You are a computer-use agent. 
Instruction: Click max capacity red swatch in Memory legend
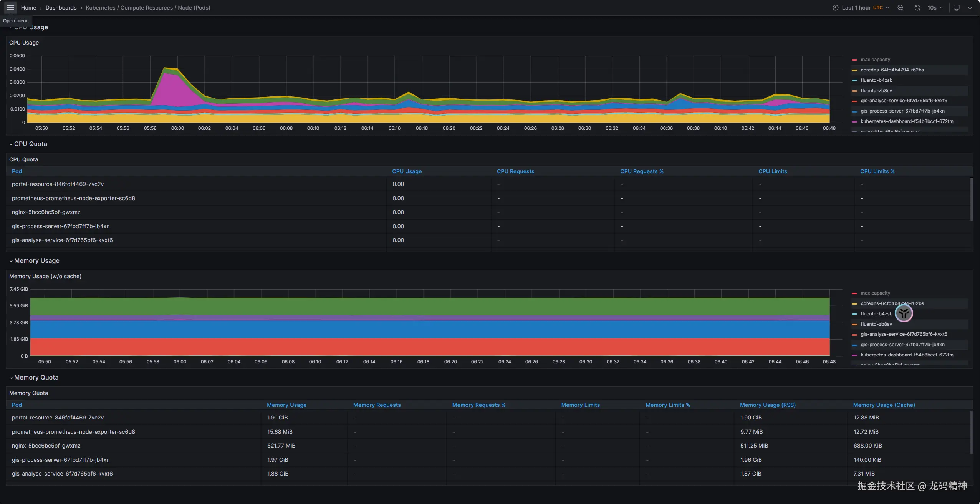(854, 293)
